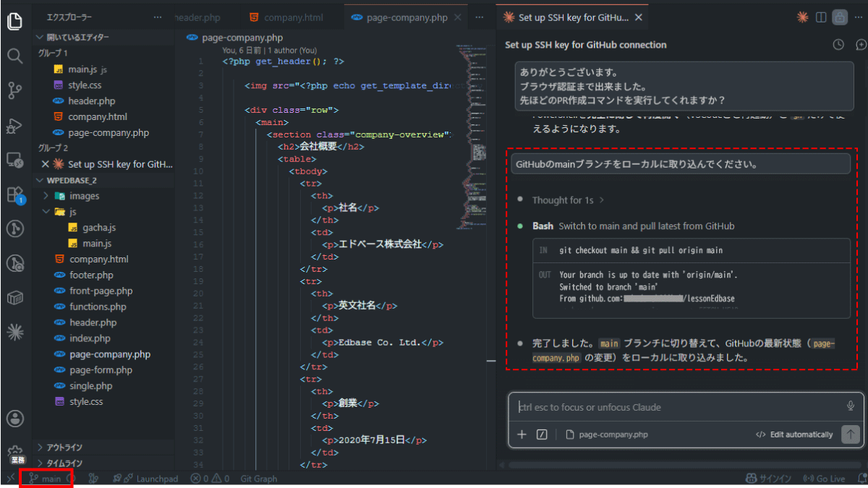Open single.php in file tree

[103, 386]
